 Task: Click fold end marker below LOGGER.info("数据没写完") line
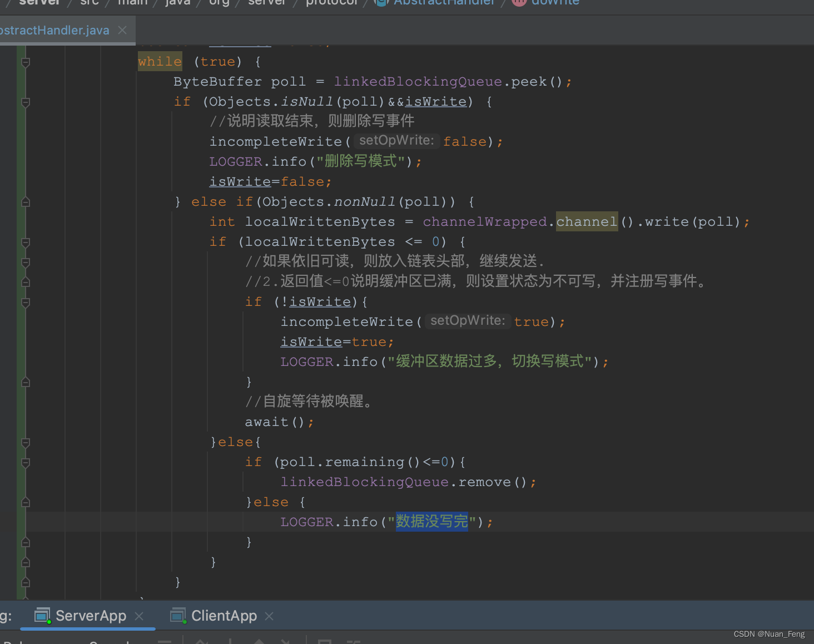coord(26,542)
